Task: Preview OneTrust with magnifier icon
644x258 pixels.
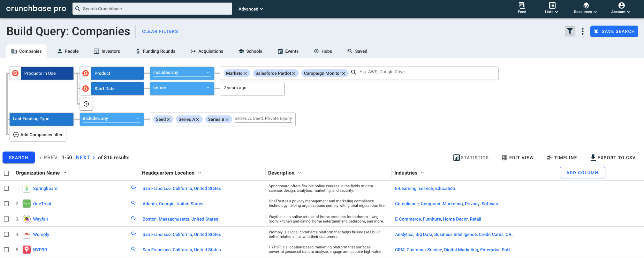Action: click(x=133, y=203)
